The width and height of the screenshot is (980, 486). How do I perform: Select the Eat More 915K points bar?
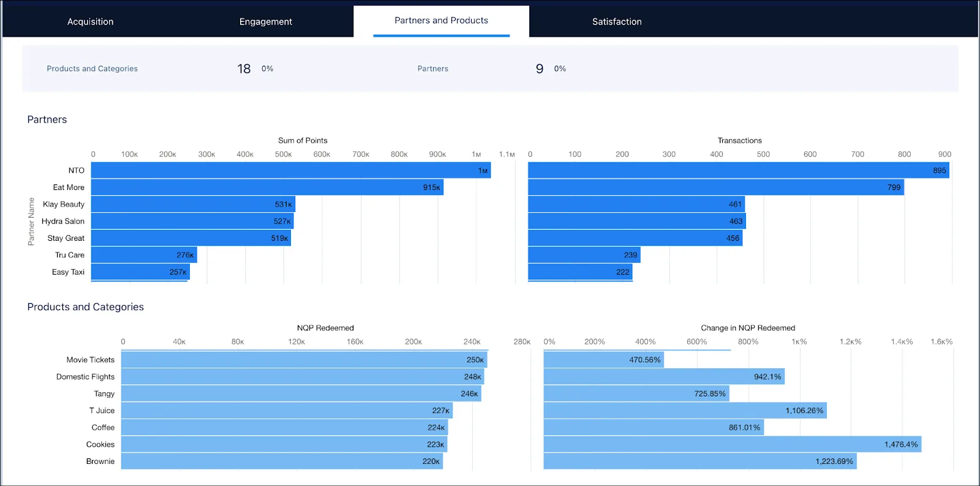click(x=267, y=188)
